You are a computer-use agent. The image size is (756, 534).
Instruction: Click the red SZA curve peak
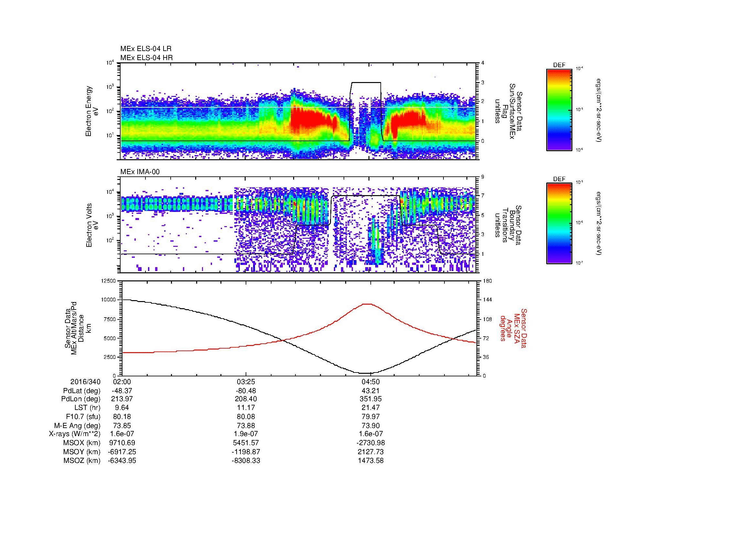[367, 304]
